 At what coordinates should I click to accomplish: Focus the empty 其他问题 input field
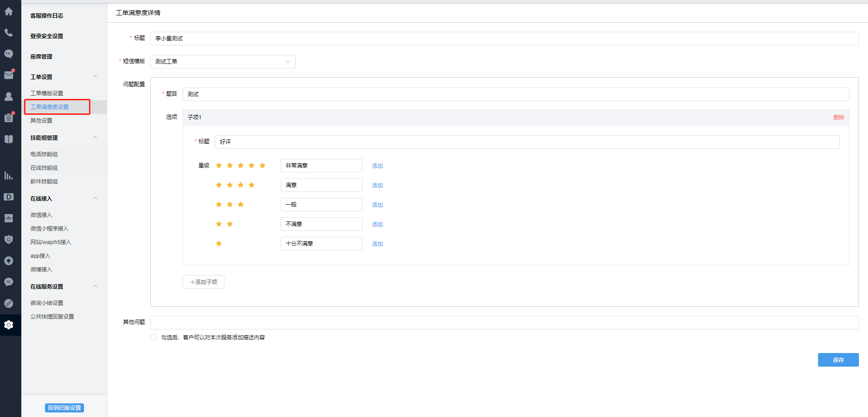pyautogui.click(x=504, y=323)
